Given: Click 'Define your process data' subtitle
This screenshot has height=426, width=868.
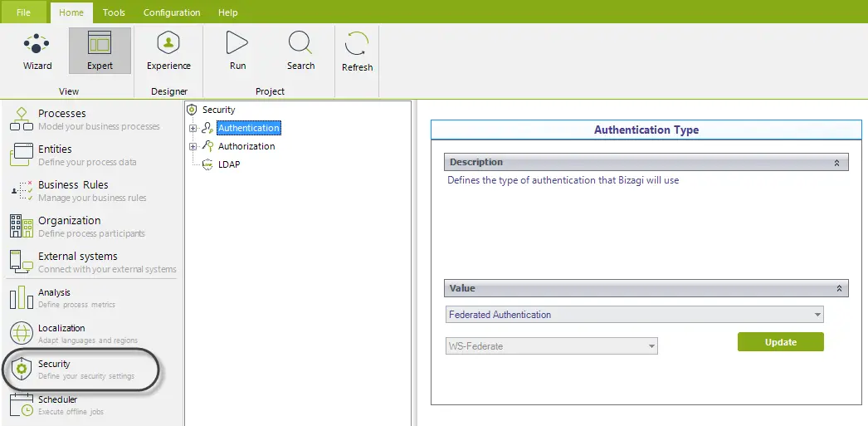Looking at the screenshot, I should [x=87, y=162].
